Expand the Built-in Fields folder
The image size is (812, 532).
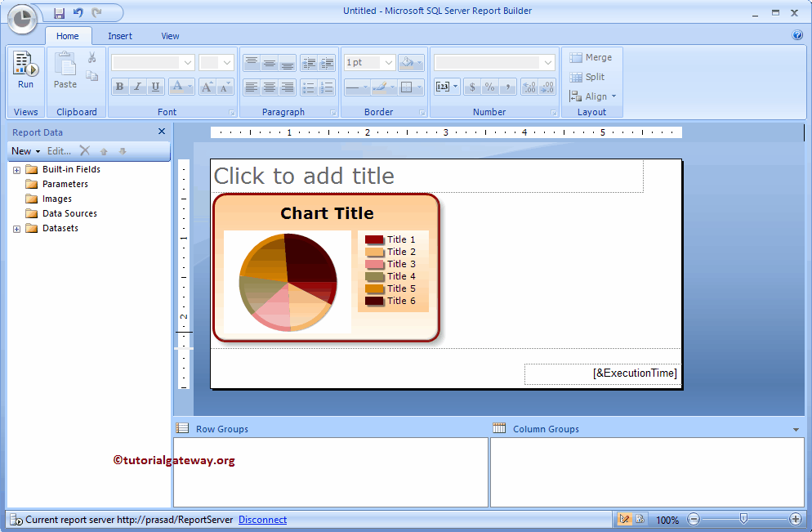tap(16, 169)
